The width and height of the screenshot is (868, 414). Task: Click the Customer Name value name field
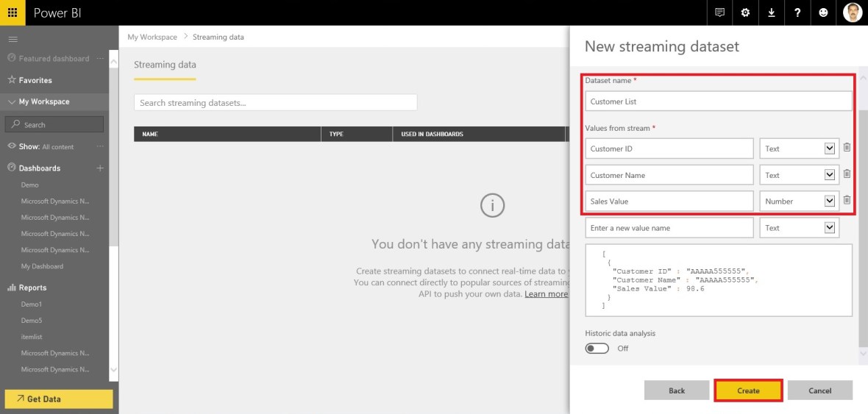pyautogui.click(x=669, y=175)
